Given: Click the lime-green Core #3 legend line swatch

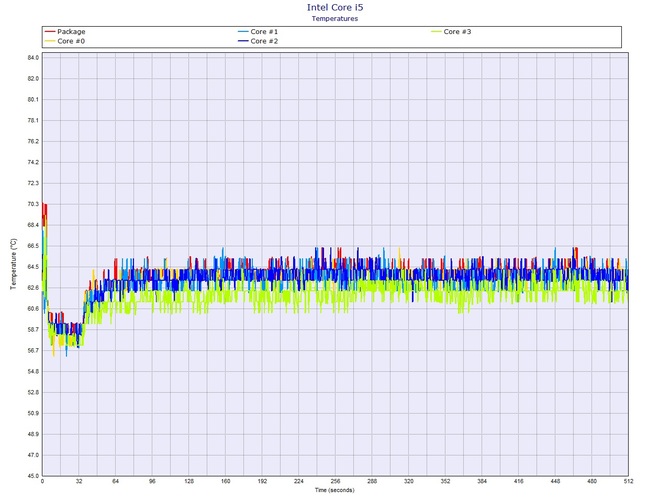Looking at the screenshot, I should [x=436, y=32].
